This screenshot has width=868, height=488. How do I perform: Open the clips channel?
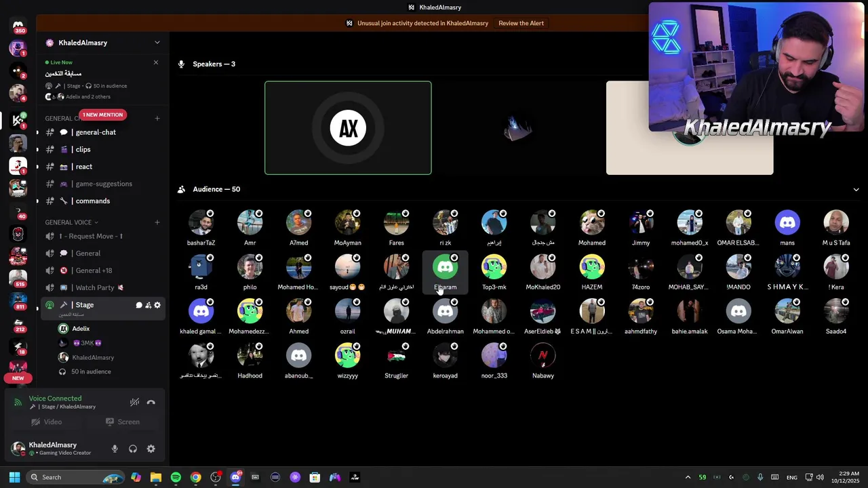[x=102, y=149]
